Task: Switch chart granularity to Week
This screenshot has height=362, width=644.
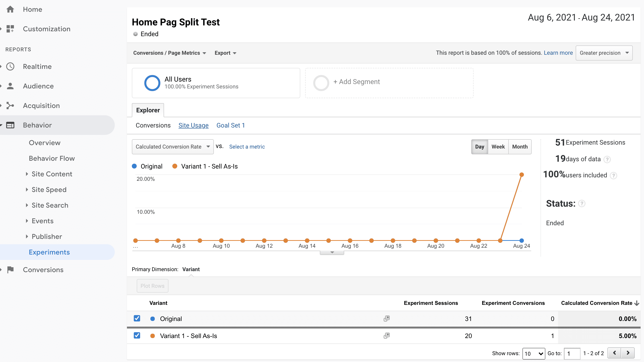Action: [498, 147]
